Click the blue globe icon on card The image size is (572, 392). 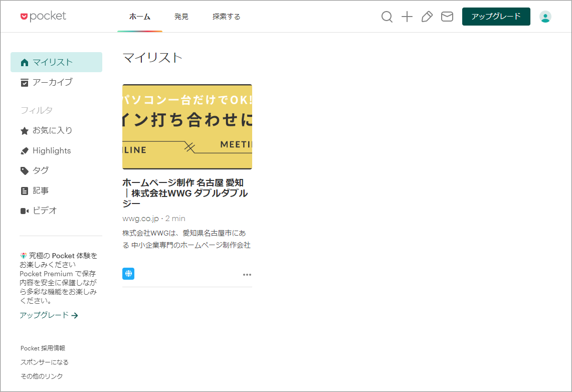click(x=128, y=274)
